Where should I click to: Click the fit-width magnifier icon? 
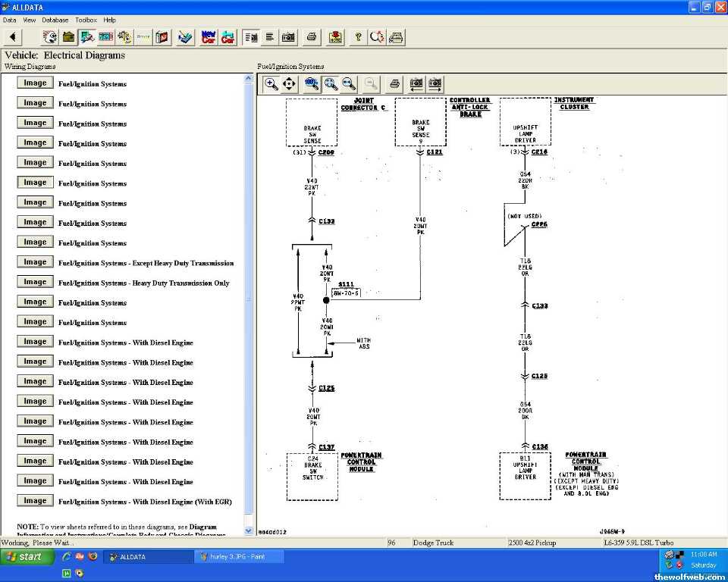click(x=349, y=84)
